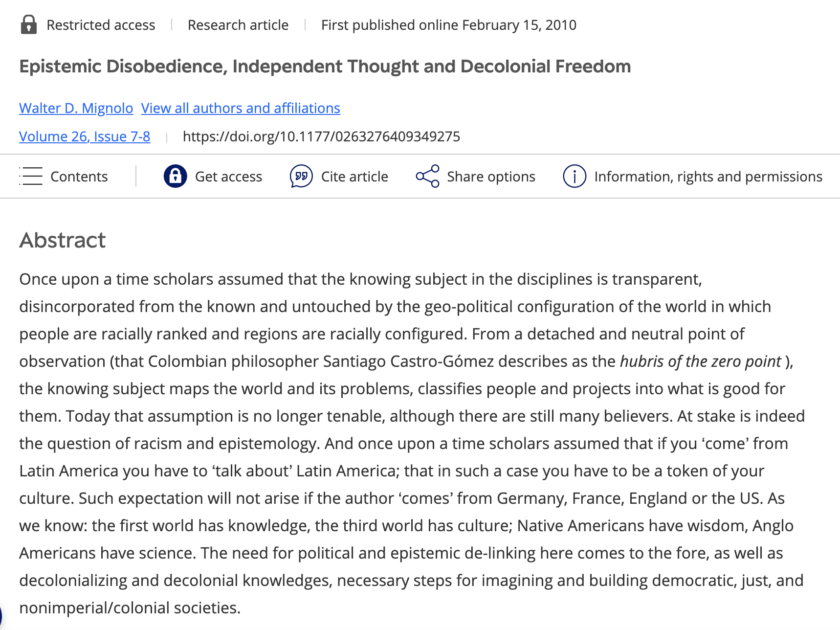Open the Walter D. Mignolo author link
840x630 pixels.
[x=76, y=108]
